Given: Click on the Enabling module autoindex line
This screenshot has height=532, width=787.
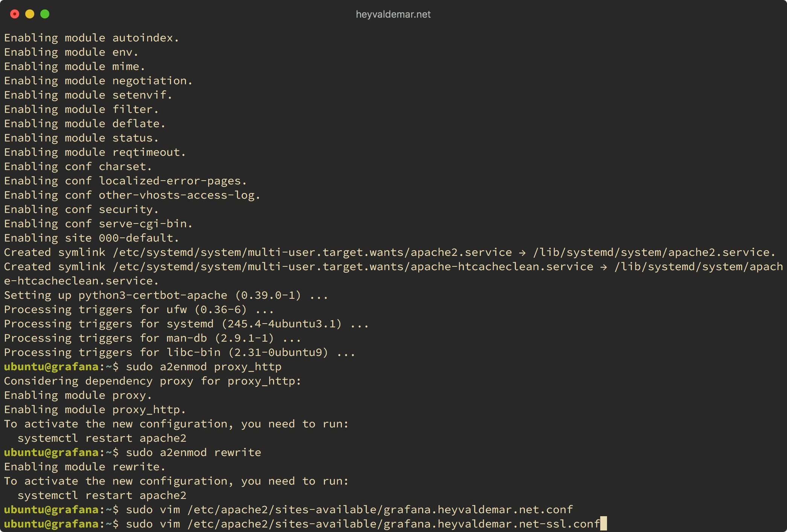Looking at the screenshot, I should pyautogui.click(x=92, y=37).
